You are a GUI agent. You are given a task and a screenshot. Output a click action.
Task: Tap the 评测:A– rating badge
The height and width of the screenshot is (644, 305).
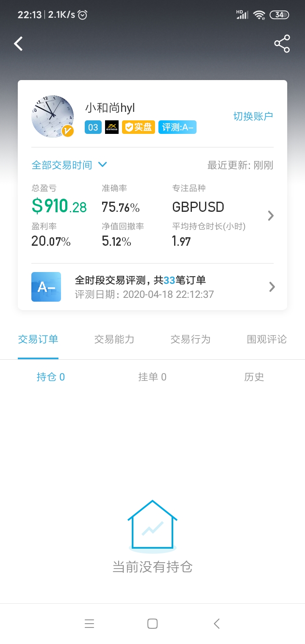[177, 128]
